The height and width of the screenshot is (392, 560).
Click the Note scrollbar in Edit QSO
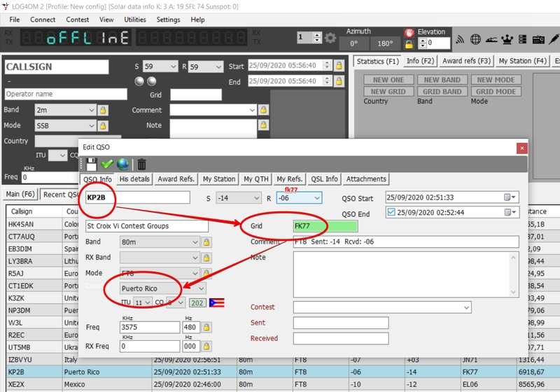pos(513,274)
